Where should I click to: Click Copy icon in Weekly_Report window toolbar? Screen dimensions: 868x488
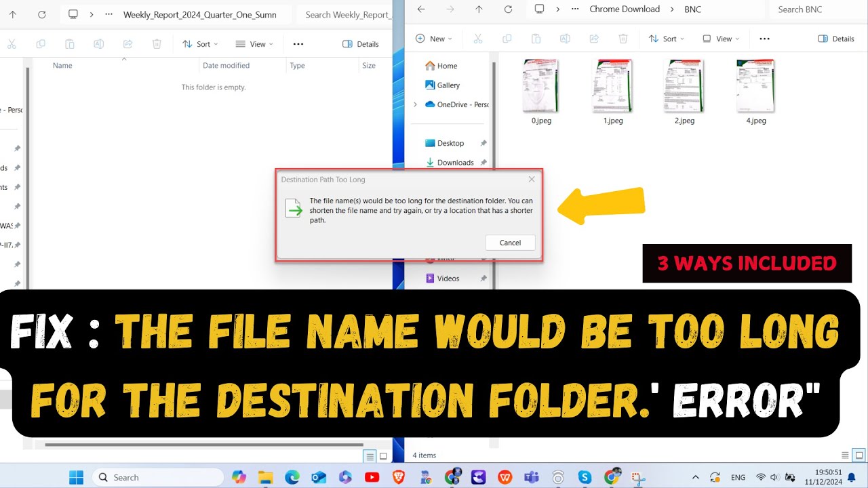[x=40, y=44]
